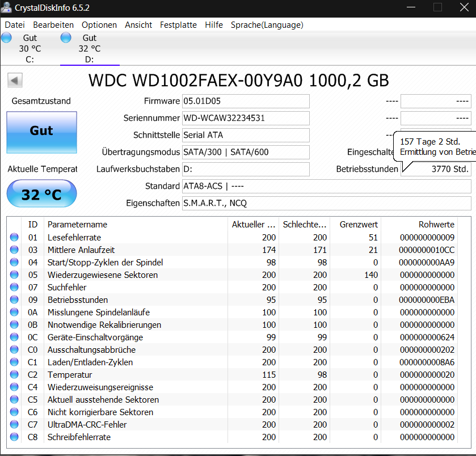Click status orb for UltraDMA-CRC-Fehler row
The image size is (476, 456).
pyautogui.click(x=14, y=424)
